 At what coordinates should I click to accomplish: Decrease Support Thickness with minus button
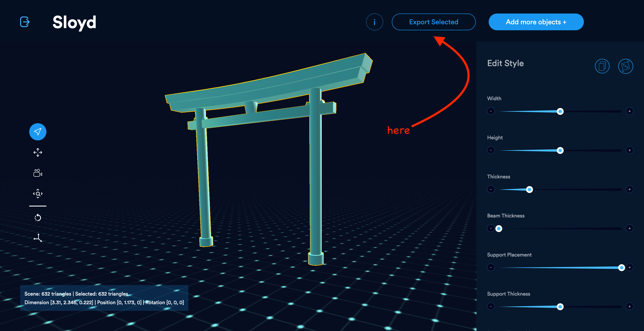click(x=491, y=307)
